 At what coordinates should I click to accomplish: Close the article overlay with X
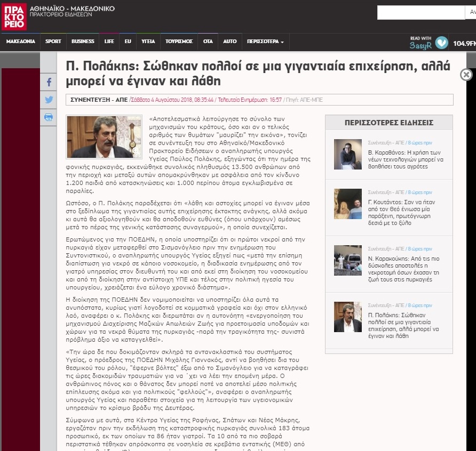tap(466, 75)
